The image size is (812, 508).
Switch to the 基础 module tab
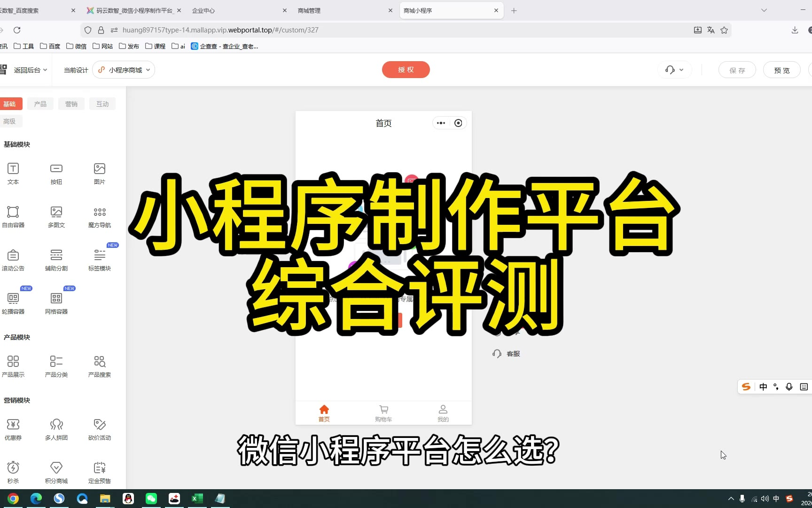pos(10,104)
